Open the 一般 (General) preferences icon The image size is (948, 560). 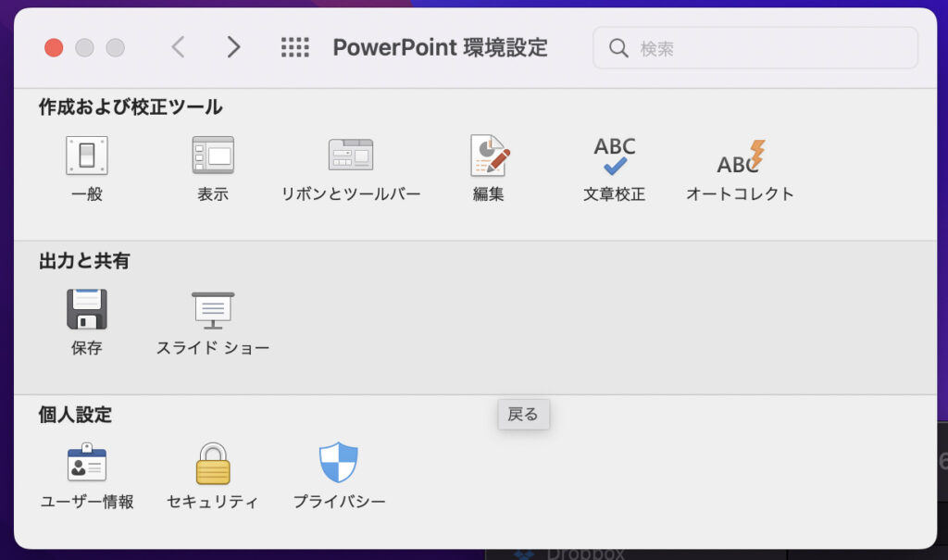87,156
